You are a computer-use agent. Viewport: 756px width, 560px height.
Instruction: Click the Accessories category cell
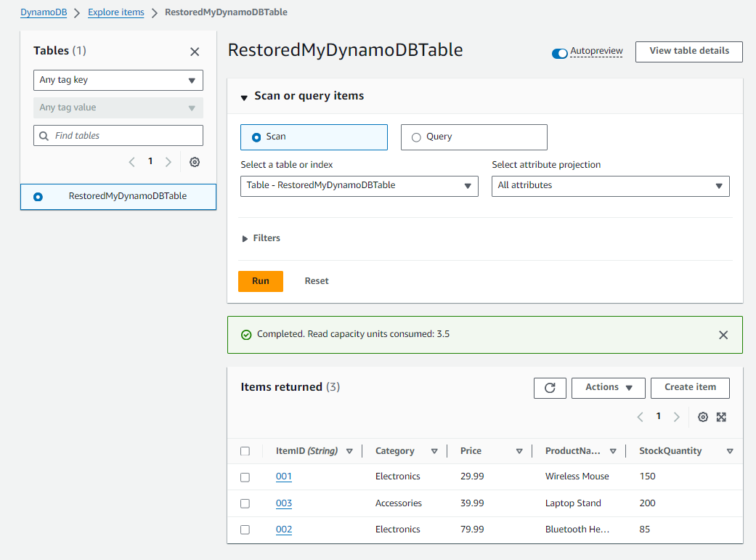[x=398, y=503]
